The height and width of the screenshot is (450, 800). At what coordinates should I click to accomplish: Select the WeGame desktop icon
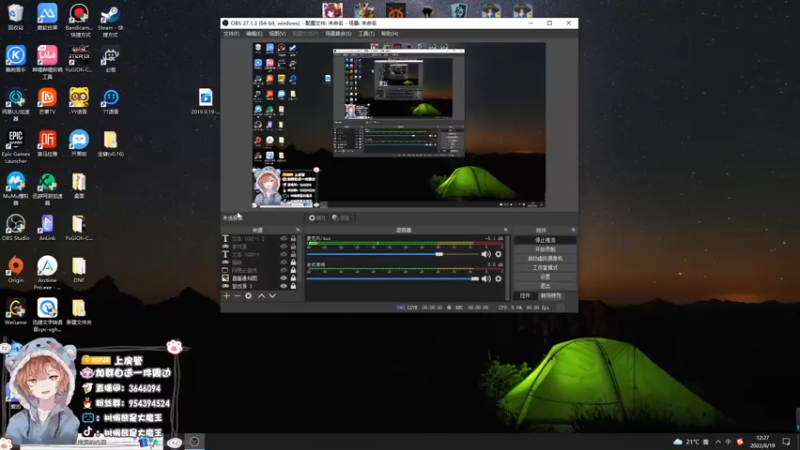pos(15,312)
